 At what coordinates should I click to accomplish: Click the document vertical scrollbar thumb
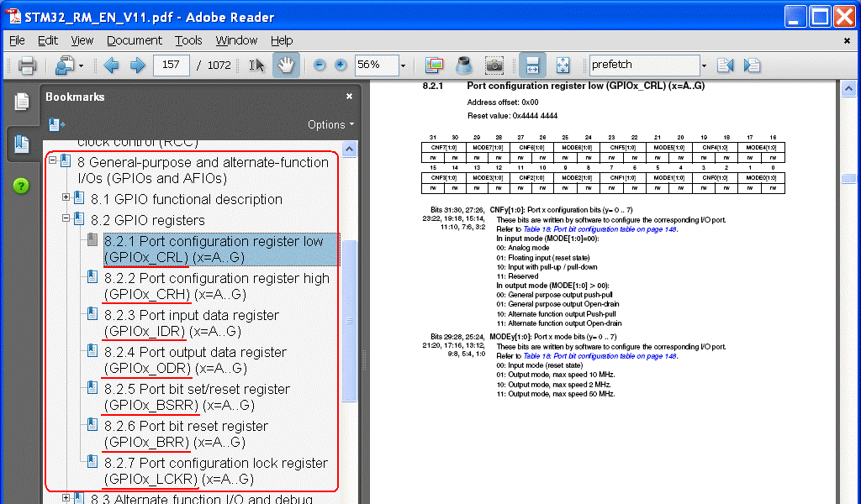tap(848, 179)
